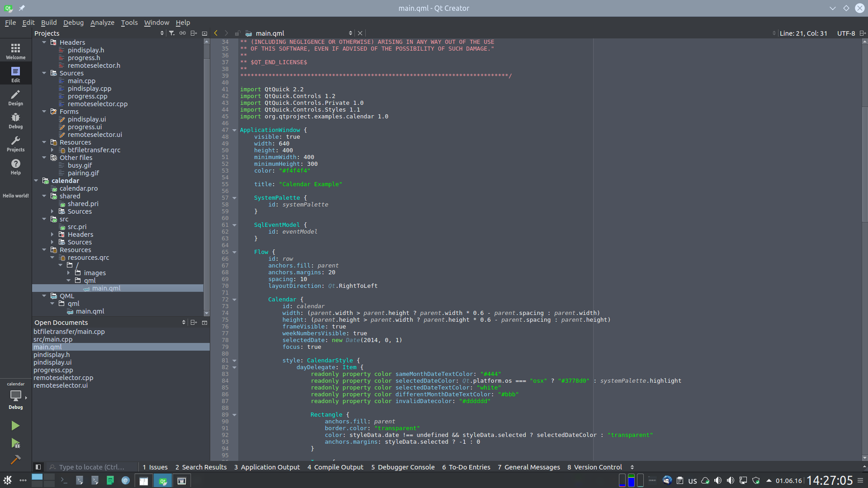Viewport: 868px width, 488px height.
Task: Open the Debug menu
Action: [x=73, y=23]
